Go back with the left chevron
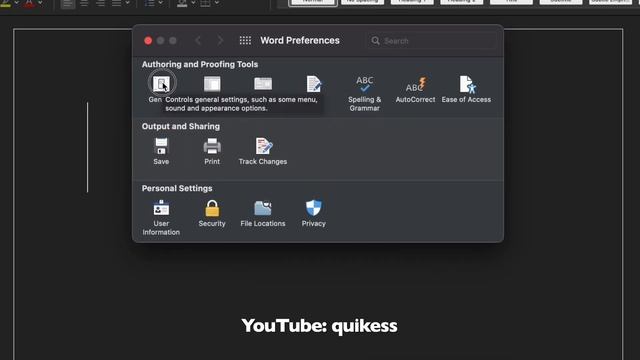The width and height of the screenshot is (640, 360). [198, 40]
